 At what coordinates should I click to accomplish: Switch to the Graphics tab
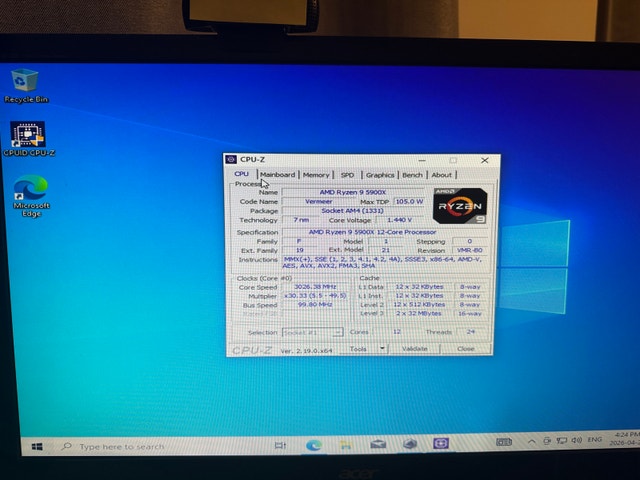pos(380,175)
